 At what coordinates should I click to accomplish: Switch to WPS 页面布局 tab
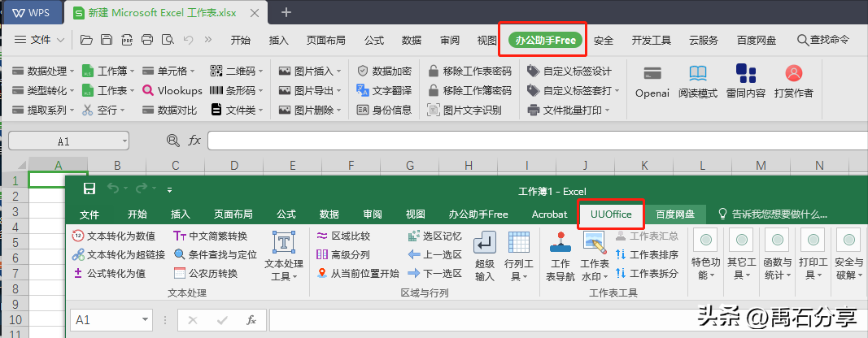[x=326, y=40]
